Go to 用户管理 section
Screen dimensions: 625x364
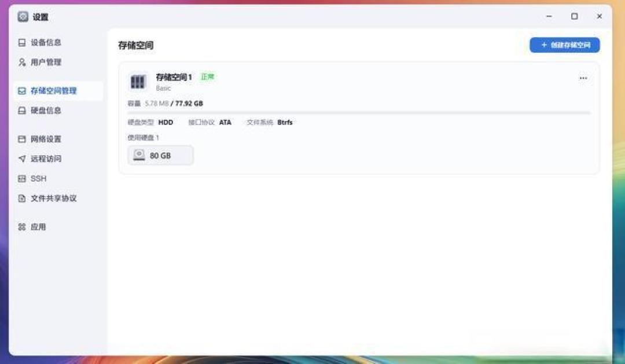click(58, 62)
